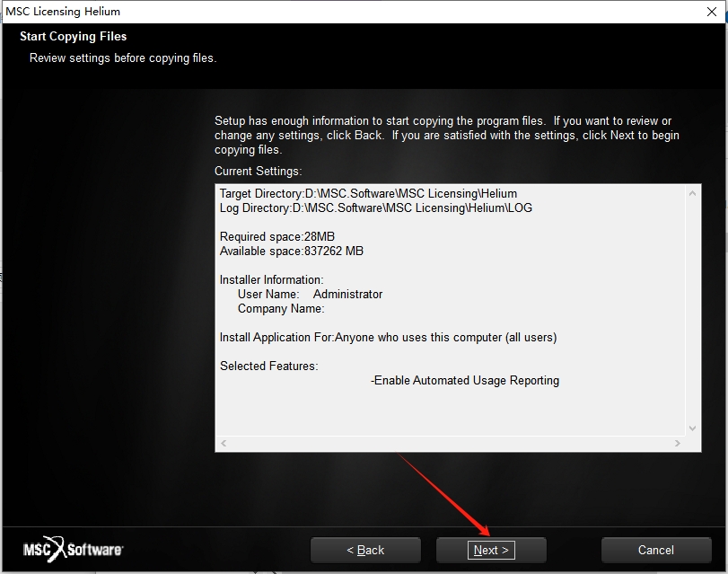The image size is (728, 574).
Task: Click the Next button to begin copying
Action: (491, 550)
